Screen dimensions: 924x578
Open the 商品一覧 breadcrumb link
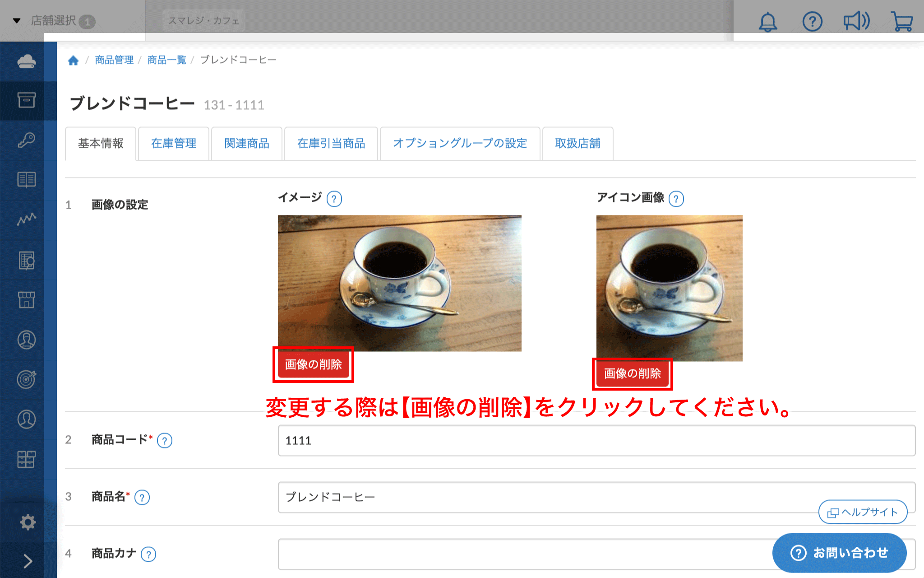coord(166,60)
